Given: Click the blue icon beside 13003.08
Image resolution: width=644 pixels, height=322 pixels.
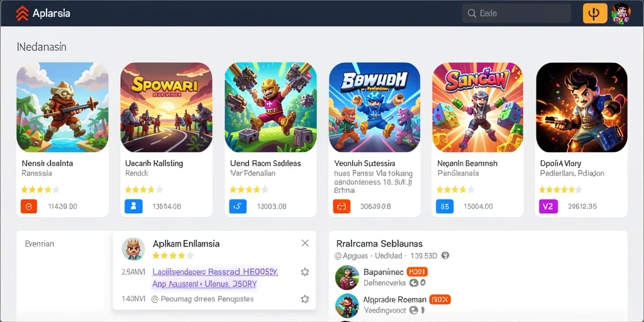Looking at the screenshot, I should pos(237,206).
